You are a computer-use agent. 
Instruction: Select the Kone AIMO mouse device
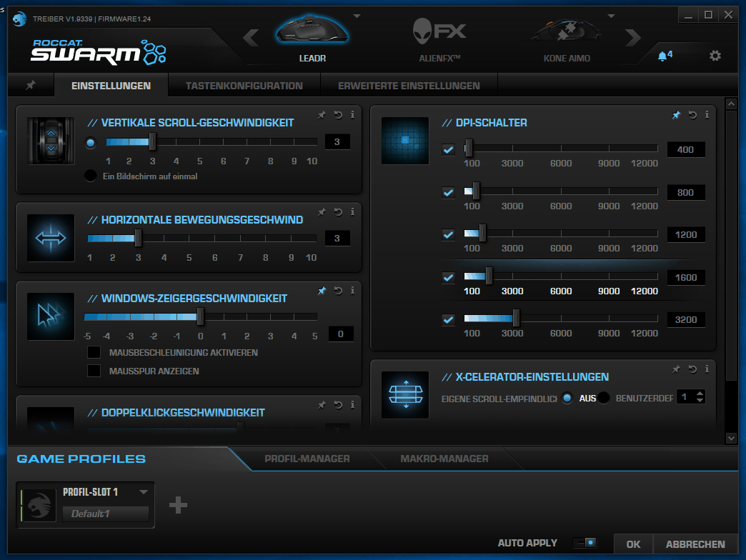tap(567, 39)
